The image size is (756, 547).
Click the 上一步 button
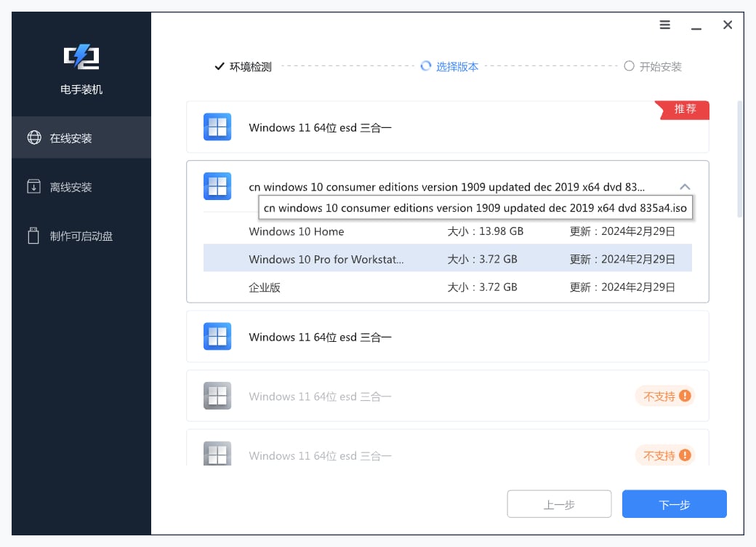[x=559, y=504]
